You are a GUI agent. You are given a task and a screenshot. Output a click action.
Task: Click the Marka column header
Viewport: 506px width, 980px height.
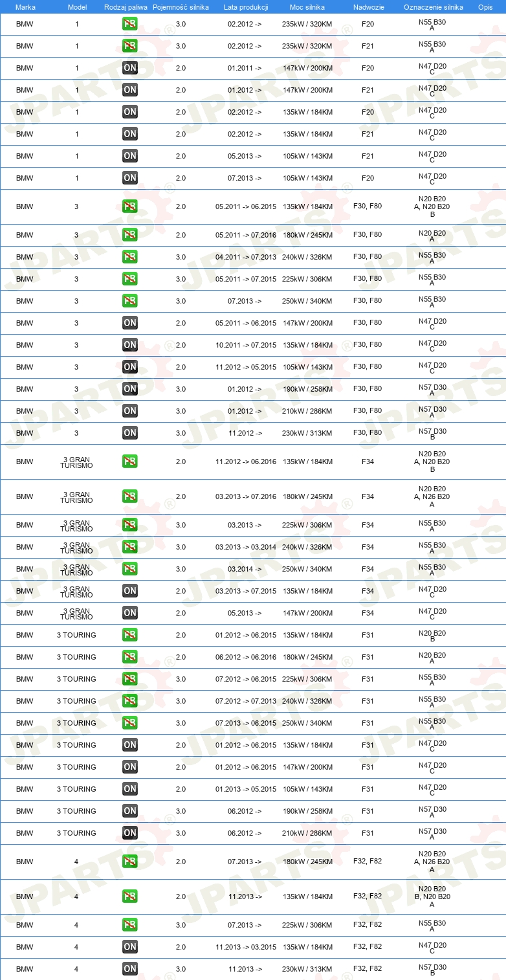click(x=25, y=6)
